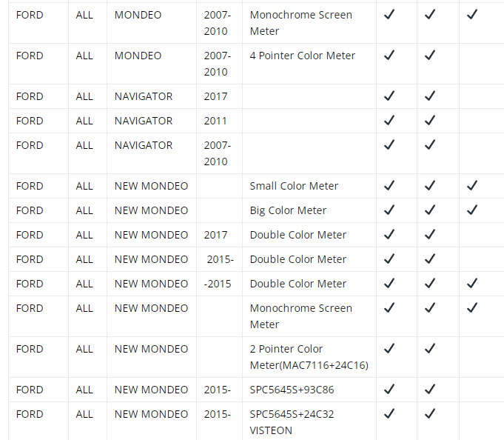Viewport: 504px width, 440px height.
Task: Click first checkmark in Navigator 2017 row
Action: pyautogui.click(x=389, y=96)
